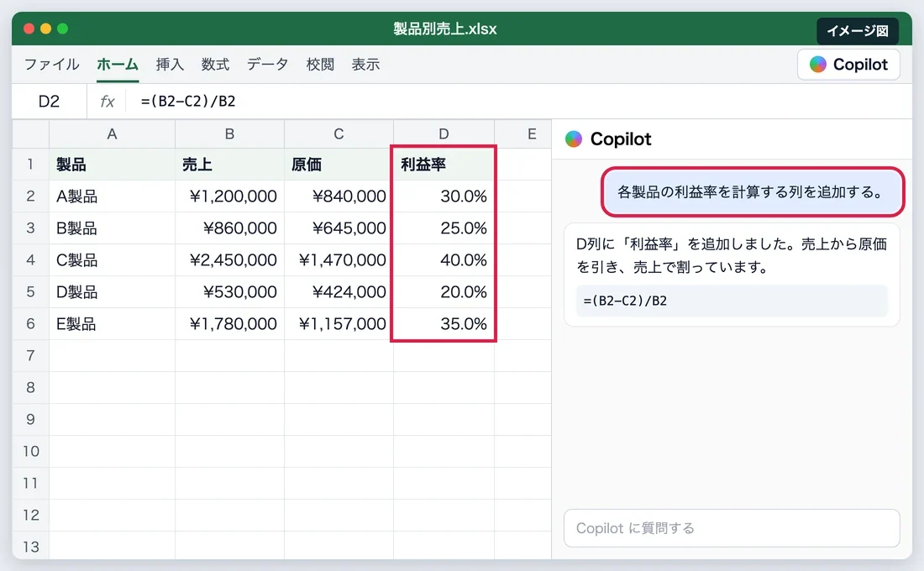Screen dimensions: 924x571
Task: Select row 13 header
Action: (30, 547)
